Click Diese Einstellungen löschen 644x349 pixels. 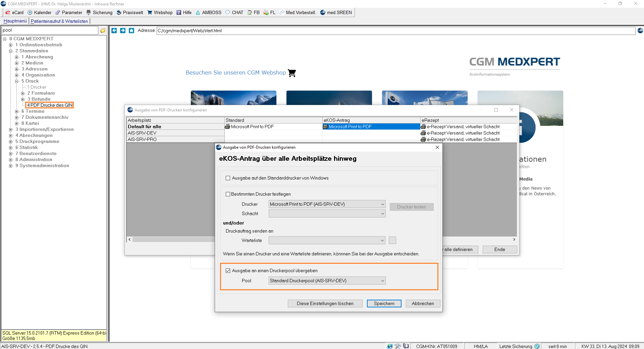coord(325,303)
